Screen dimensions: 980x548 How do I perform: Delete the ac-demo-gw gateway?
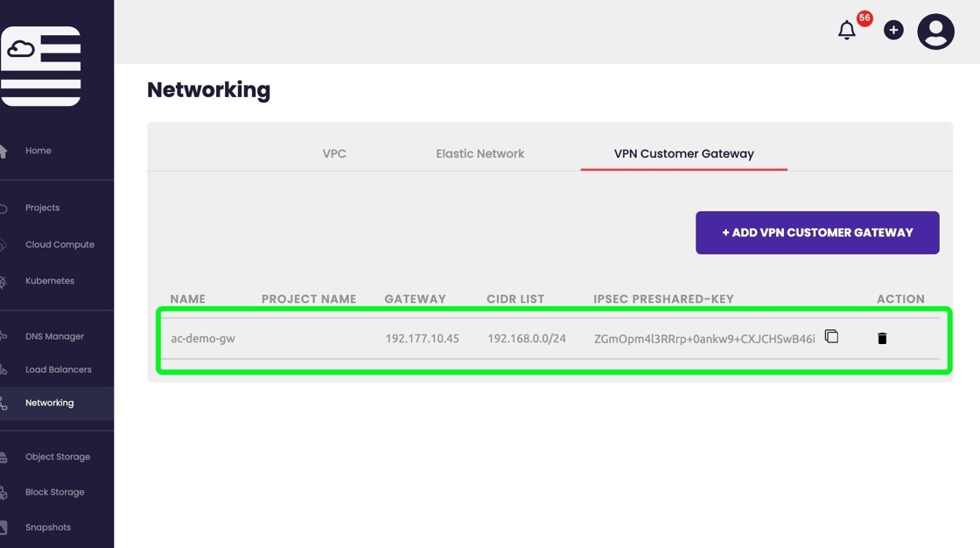click(882, 338)
